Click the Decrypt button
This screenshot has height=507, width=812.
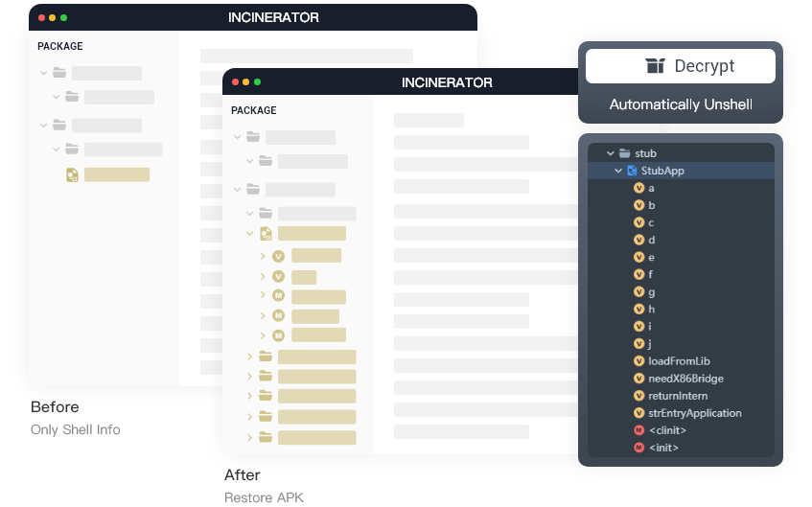tap(680, 66)
